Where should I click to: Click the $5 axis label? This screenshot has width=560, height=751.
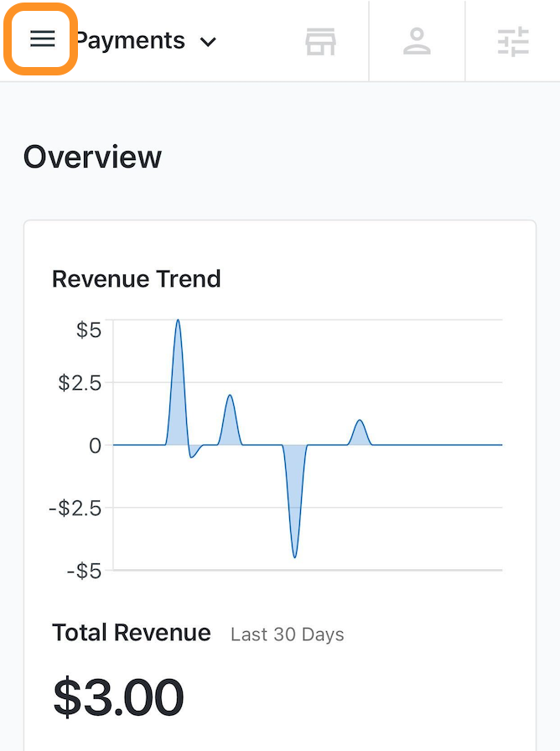coord(89,330)
